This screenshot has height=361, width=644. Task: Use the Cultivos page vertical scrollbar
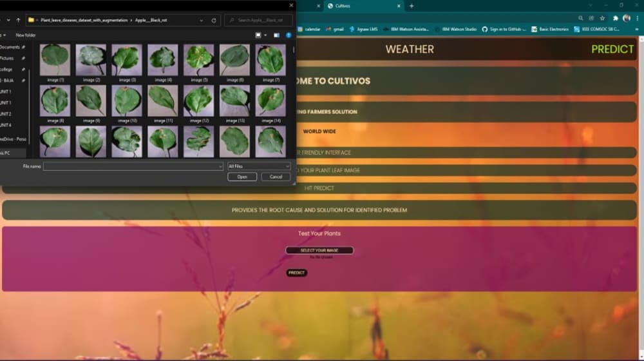point(641,197)
